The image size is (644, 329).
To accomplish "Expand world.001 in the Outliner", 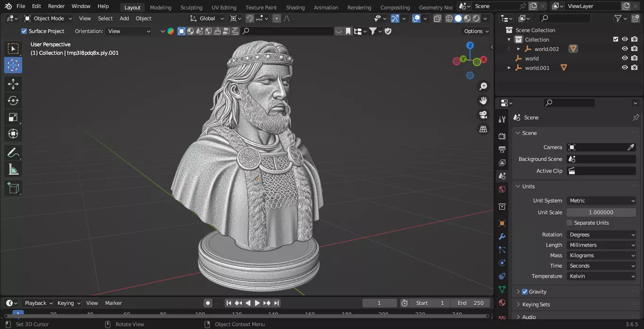I will tap(509, 68).
